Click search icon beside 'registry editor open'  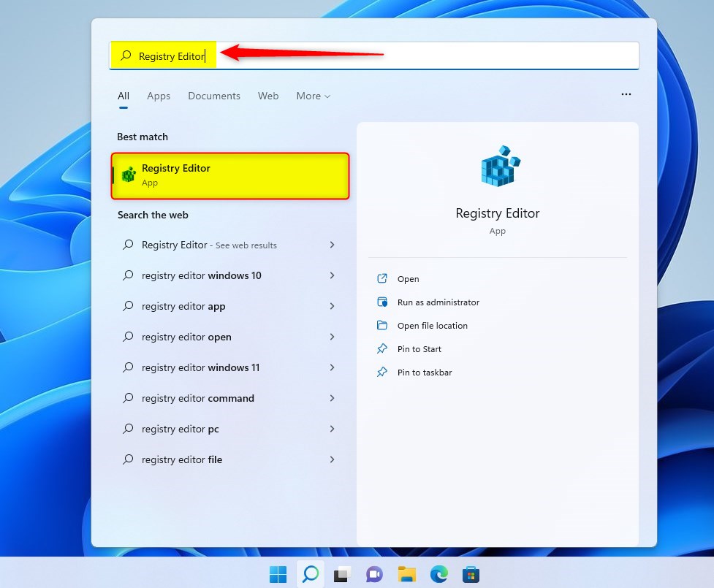pos(128,337)
